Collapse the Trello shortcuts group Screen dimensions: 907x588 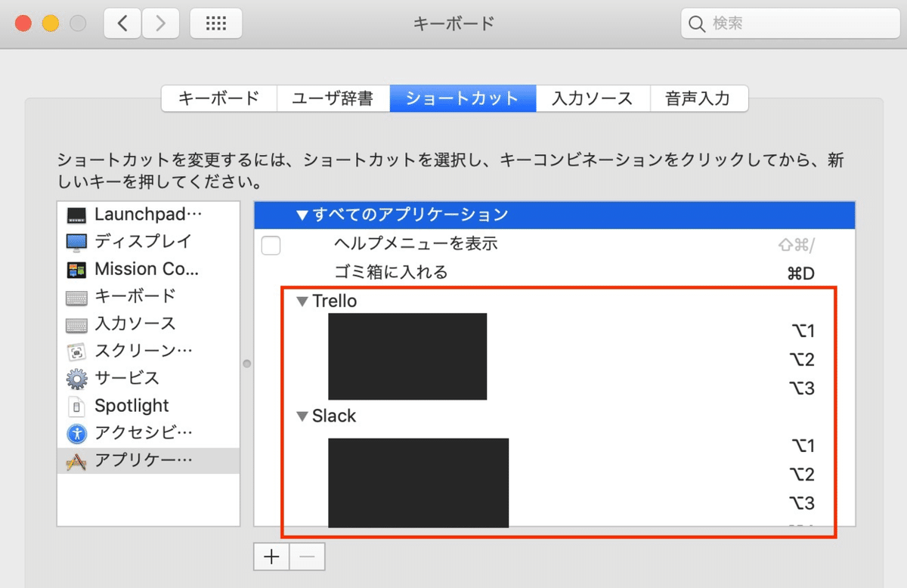pos(302,302)
